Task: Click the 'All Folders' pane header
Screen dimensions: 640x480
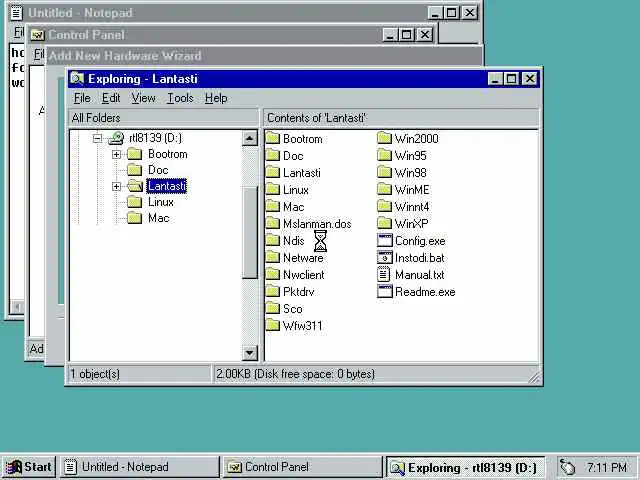Action: click(163, 118)
